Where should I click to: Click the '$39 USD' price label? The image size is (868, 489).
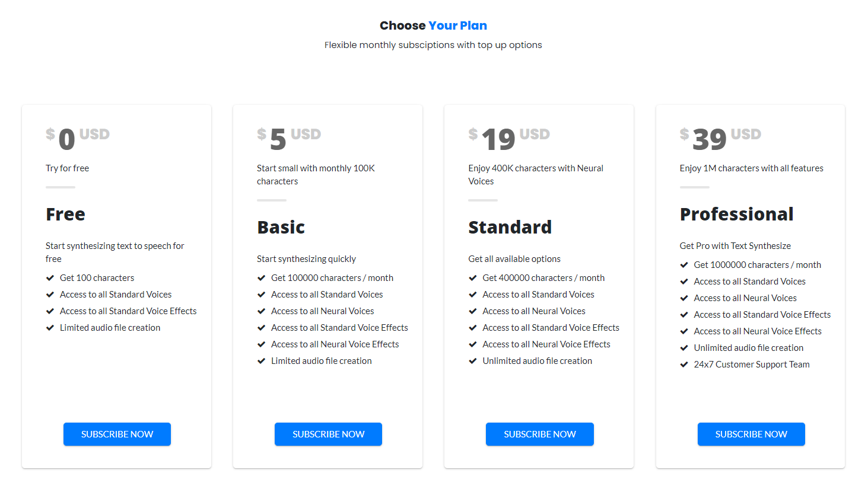point(720,138)
